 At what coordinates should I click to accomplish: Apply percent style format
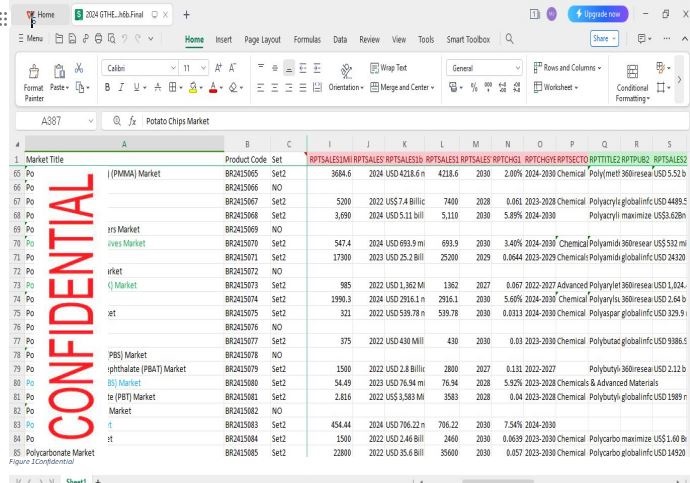(474, 88)
